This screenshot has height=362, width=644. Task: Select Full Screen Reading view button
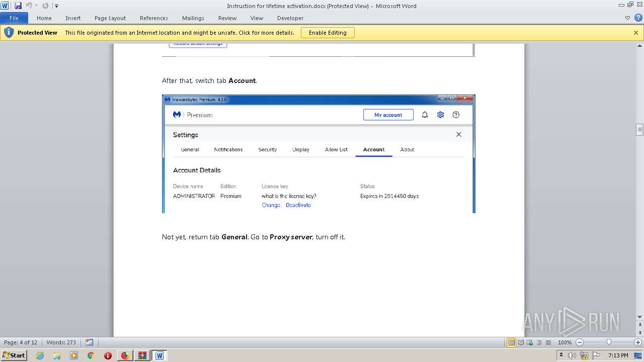point(521,342)
